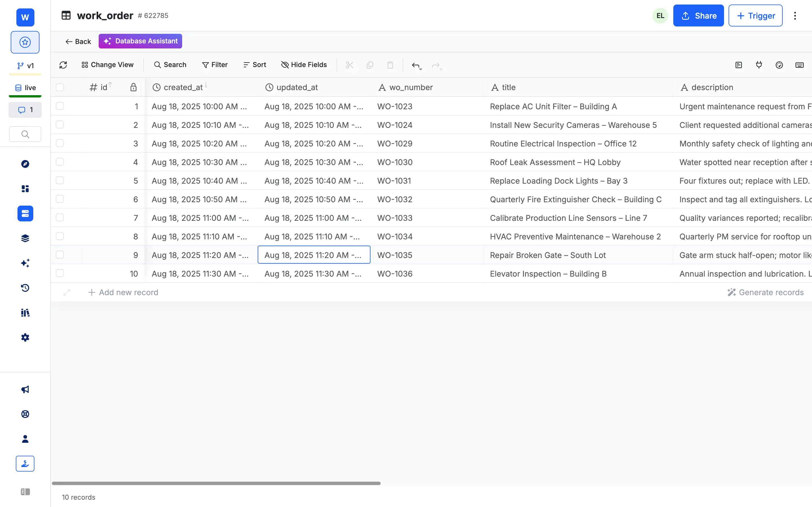This screenshot has height=507, width=812.
Task: Open the Hide Fields menu
Action: pyautogui.click(x=304, y=65)
